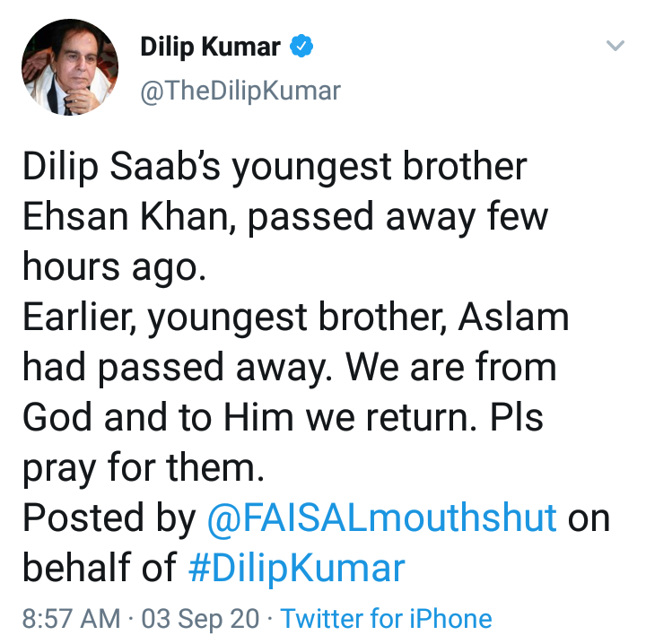Click the text line 'hours ago.'
The height and width of the screenshot is (644, 646).
pos(114,267)
